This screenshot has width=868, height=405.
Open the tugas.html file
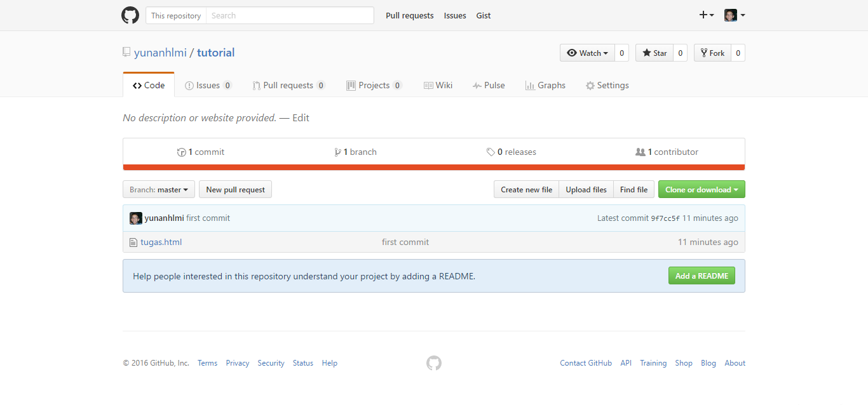(161, 242)
